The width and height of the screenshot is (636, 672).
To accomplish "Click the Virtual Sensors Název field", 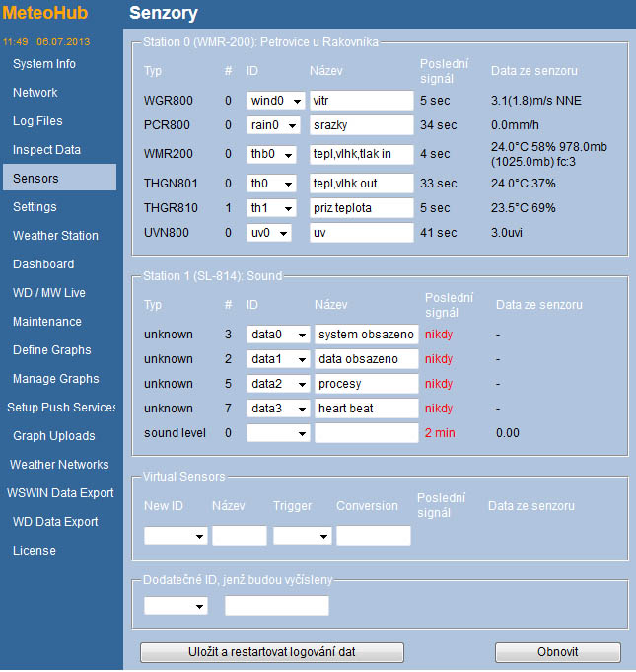I will click(x=240, y=536).
